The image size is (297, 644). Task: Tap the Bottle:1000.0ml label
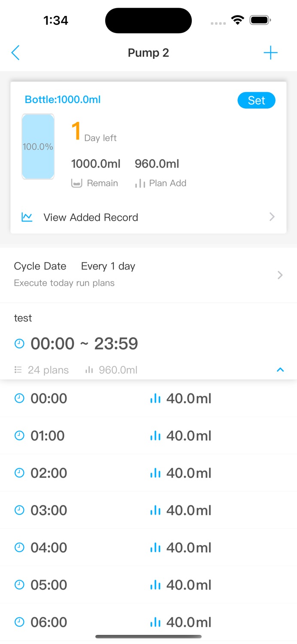(63, 100)
